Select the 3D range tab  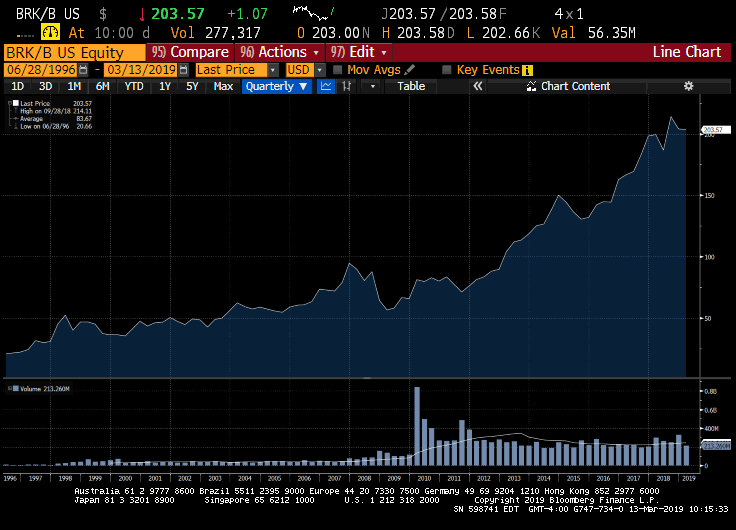(46, 86)
